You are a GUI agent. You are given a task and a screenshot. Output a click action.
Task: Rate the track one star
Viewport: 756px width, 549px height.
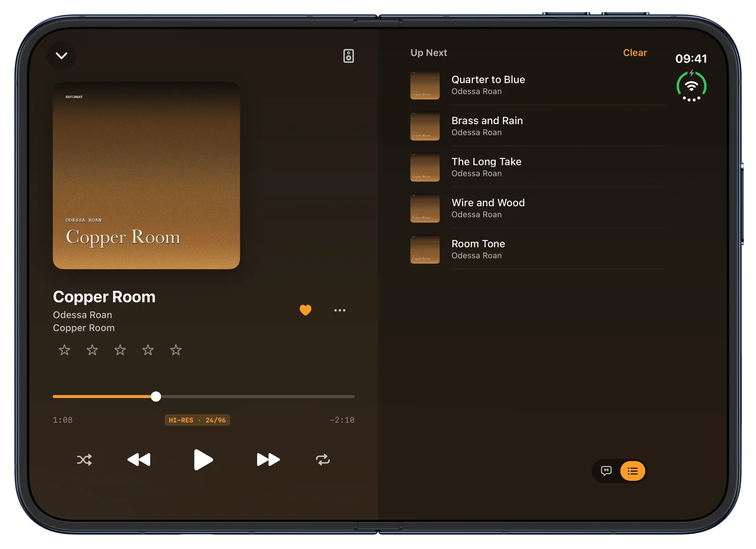[x=64, y=350]
